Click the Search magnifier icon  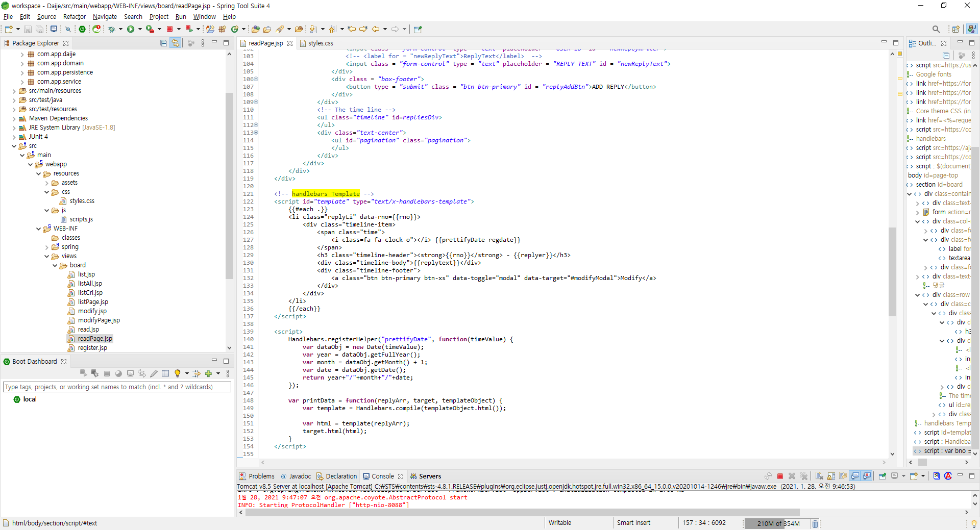(x=936, y=29)
